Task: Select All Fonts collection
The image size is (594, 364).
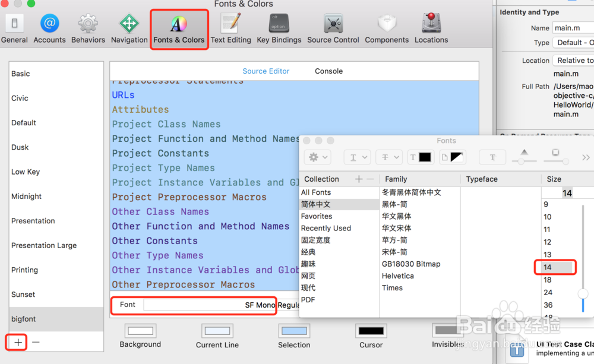Action: pyautogui.click(x=339, y=192)
